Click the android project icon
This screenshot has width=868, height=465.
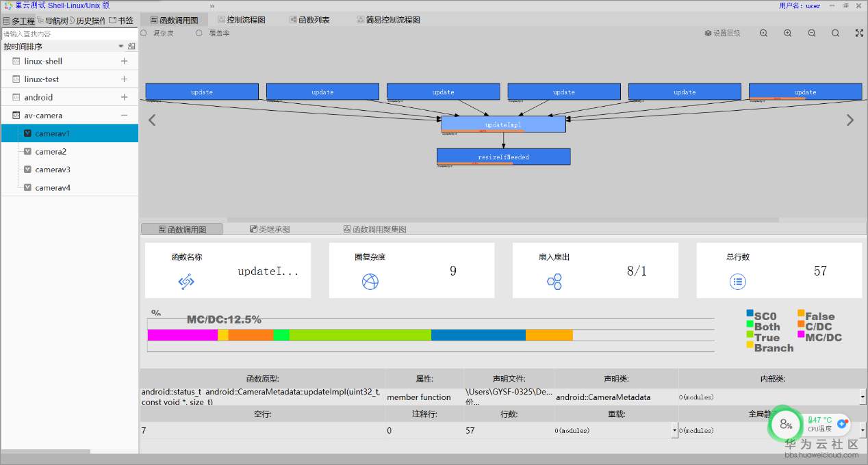(16, 97)
